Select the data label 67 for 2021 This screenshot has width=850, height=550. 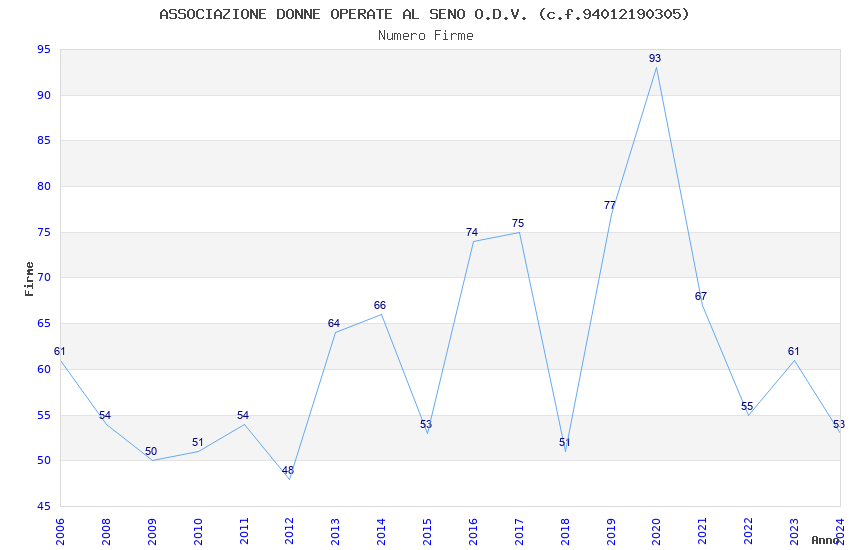[x=700, y=296]
